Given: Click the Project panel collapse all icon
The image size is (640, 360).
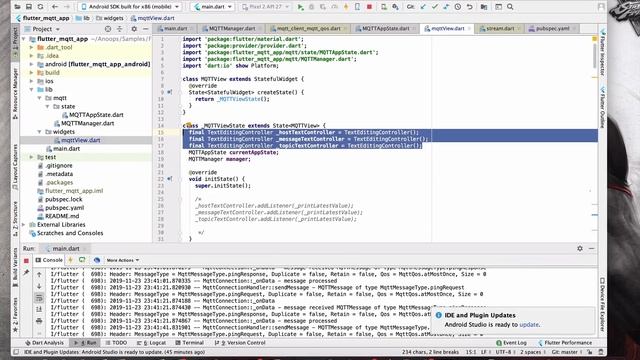Looking at the screenshot, I should (120, 29).
